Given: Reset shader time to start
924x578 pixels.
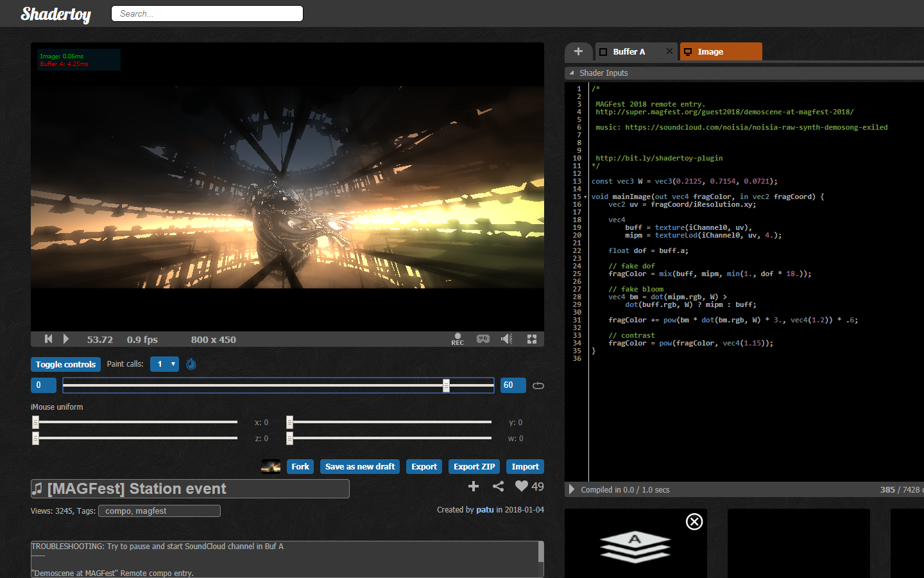Looking at the screenshot, I should pos(48,339).
